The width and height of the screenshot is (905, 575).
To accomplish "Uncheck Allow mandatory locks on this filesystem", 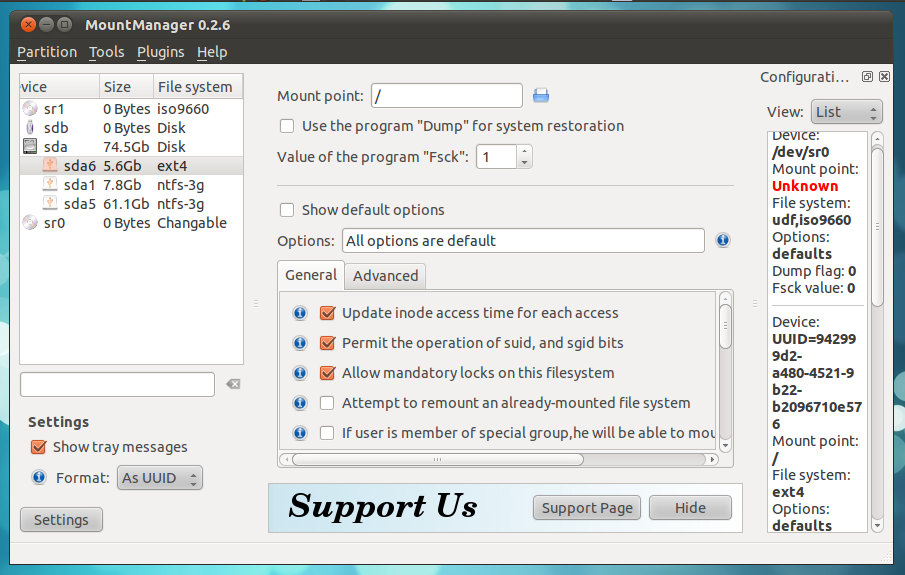I will pos(327,373).
